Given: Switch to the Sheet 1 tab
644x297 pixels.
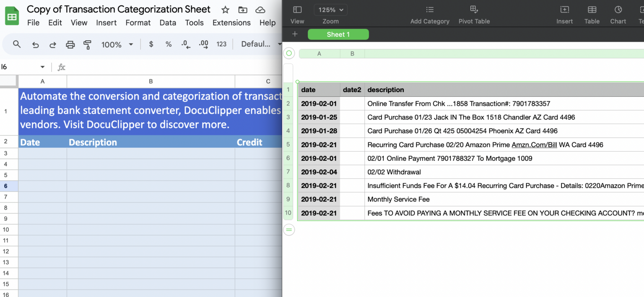Looking at the screenshot, I should point(338,34).
